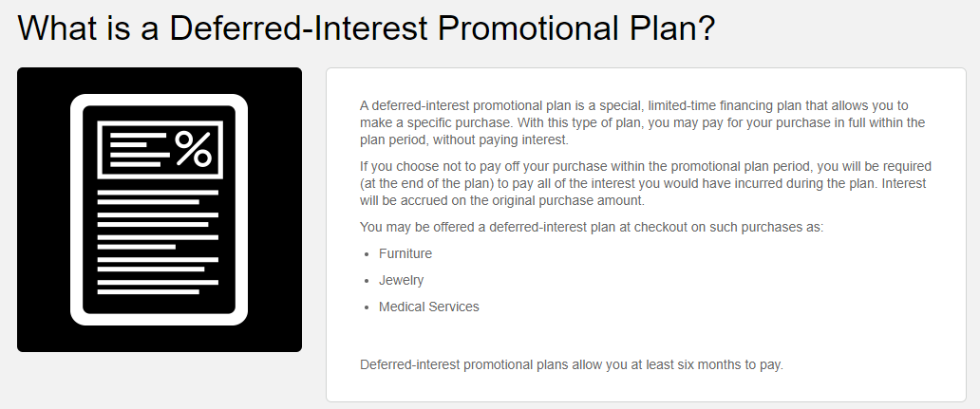This screenshot has width=980, height=409.
Task: Click the white rounded border of the document icon
Action: [76, 210]
